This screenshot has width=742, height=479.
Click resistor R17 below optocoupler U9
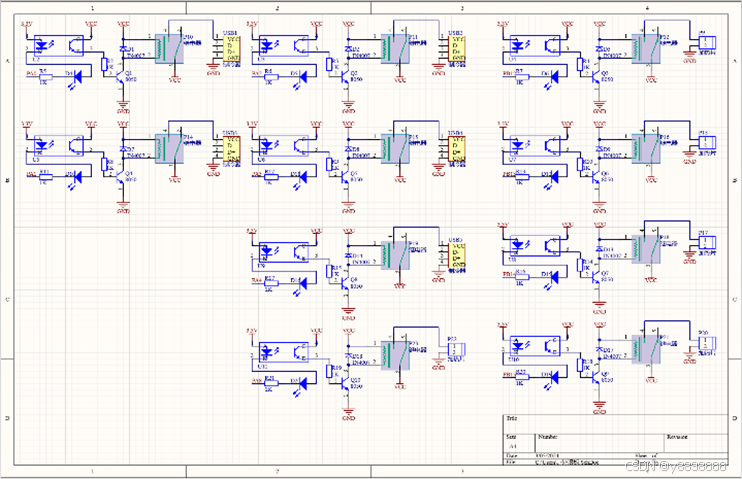click(x=271, y=283)
